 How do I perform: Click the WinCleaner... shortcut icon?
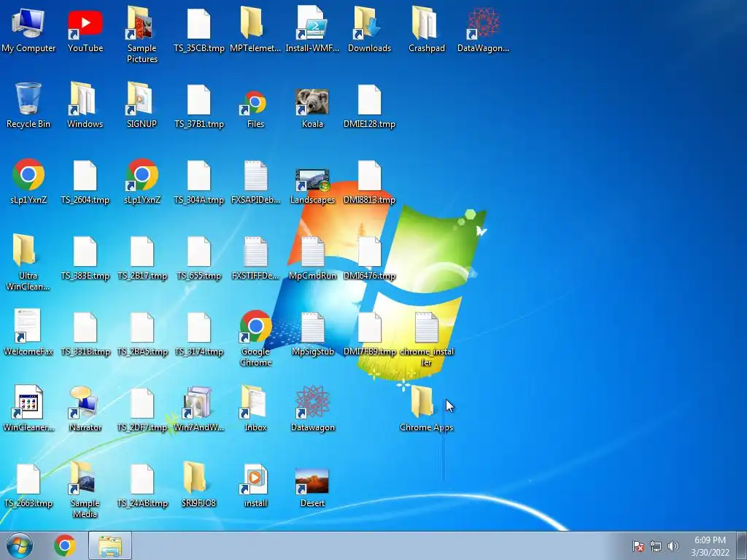coord(28,402)
